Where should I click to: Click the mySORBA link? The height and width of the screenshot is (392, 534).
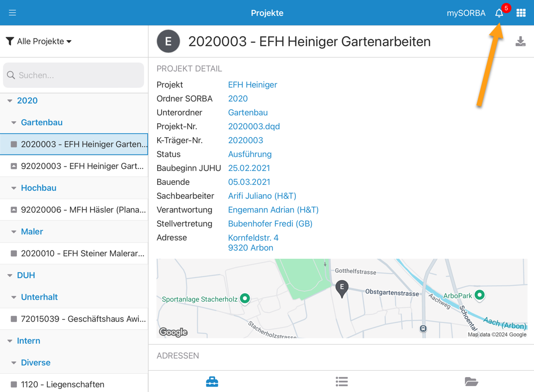pyautogui.click(x=466, y=13)
